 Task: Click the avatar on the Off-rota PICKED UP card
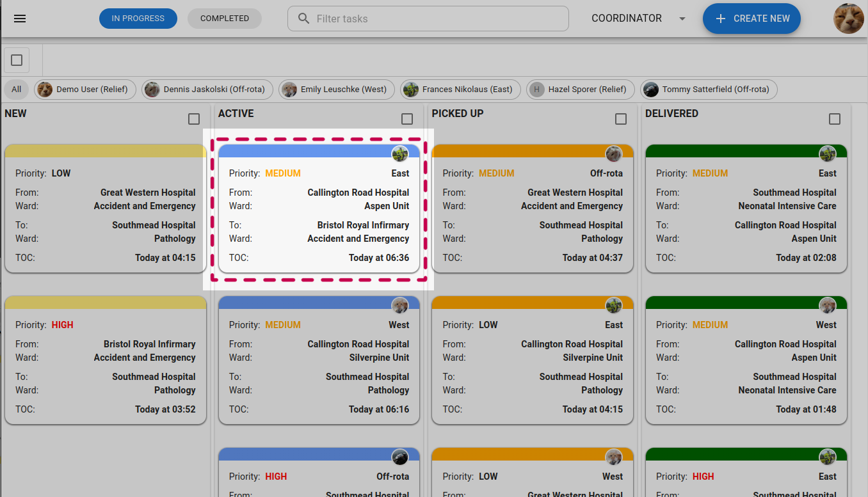(x=614, y=154)
